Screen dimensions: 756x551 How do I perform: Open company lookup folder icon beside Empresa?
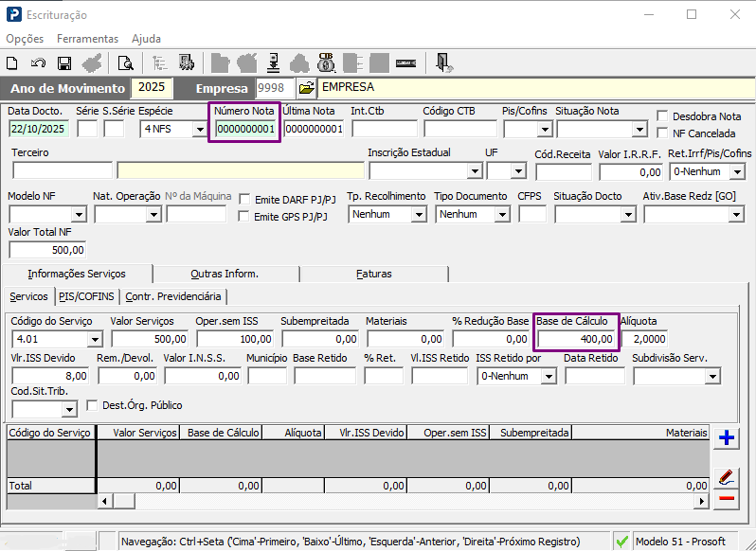point(307,88)
